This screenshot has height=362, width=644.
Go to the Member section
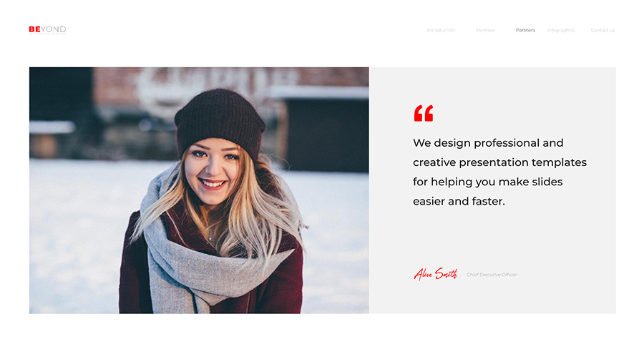485,30
